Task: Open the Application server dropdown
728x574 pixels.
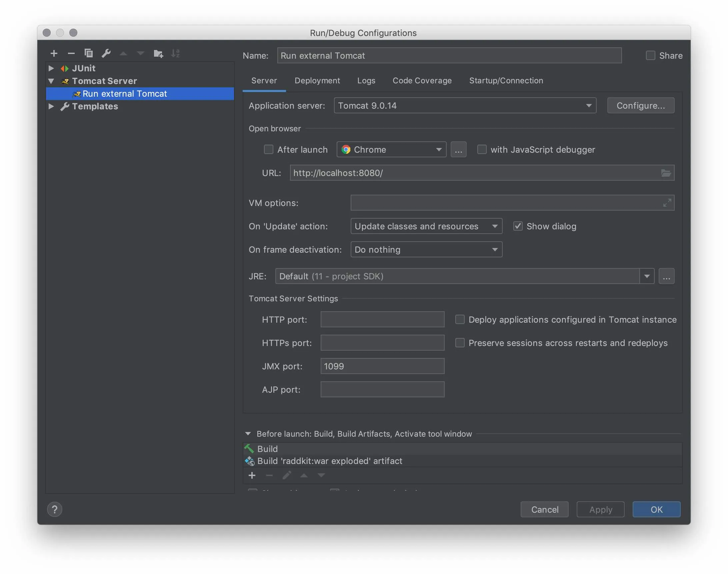Action: pyautogui.click(x=465, y=106)
